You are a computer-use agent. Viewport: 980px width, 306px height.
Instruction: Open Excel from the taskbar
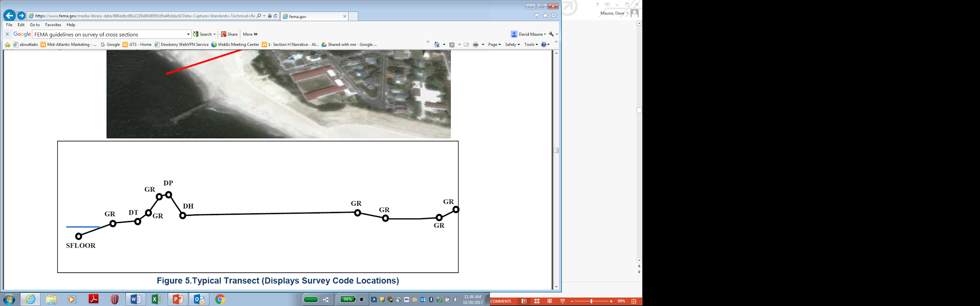[157, 299]
